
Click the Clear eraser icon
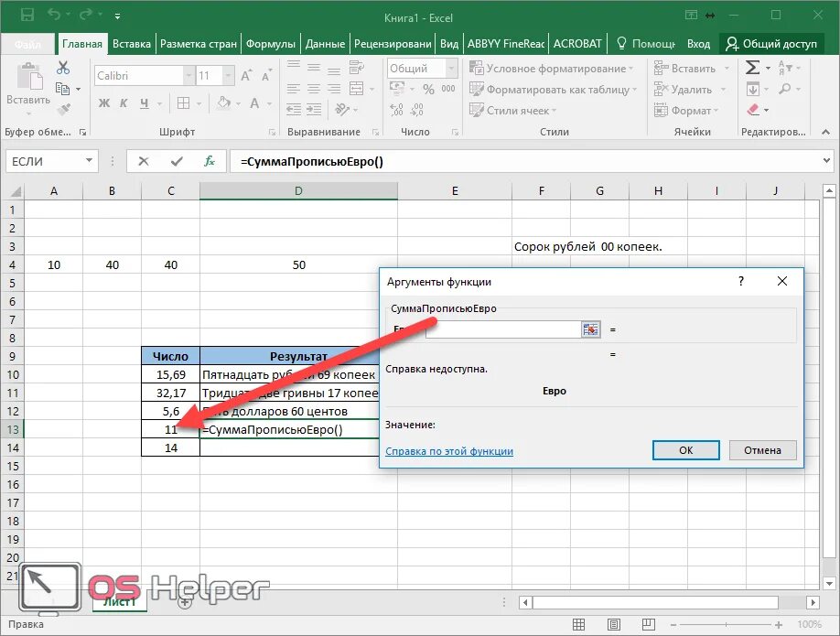[753, 110]
